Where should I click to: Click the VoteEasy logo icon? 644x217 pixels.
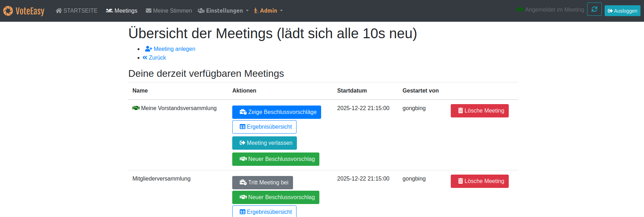coord(8,11)
